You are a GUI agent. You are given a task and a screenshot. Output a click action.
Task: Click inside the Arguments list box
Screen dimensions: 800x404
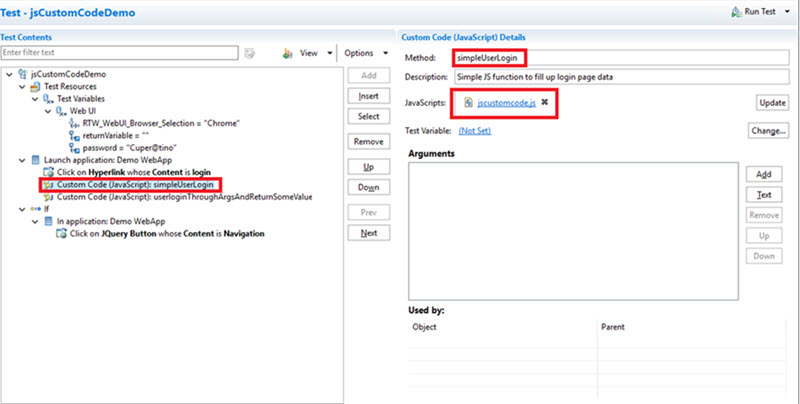click(573, 231)
